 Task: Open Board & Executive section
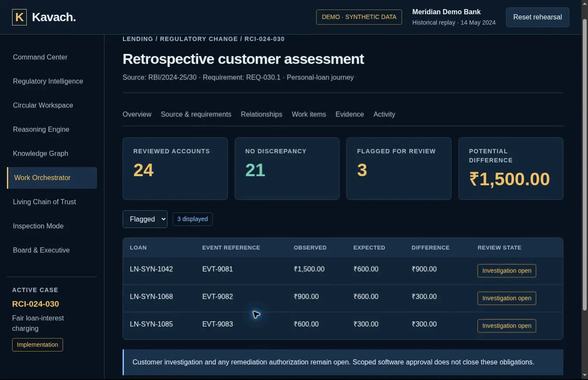52,250
